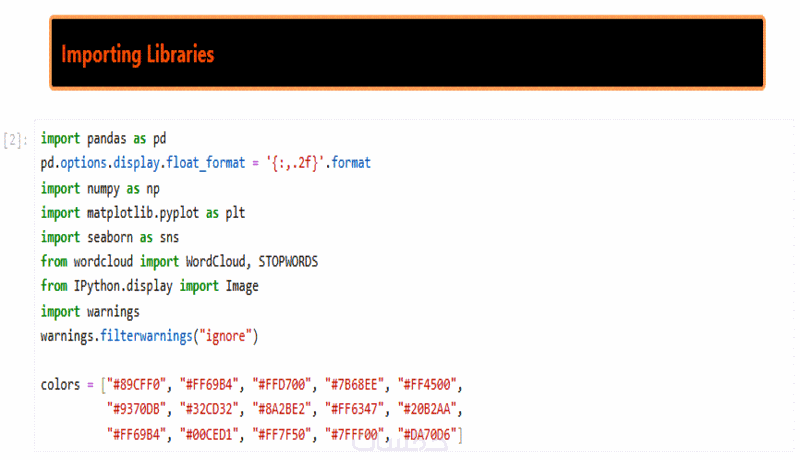Click the matplotlib.pyplot import line
Image resolution: width=800 pixels, height=460 pixels.
point(142,212)
